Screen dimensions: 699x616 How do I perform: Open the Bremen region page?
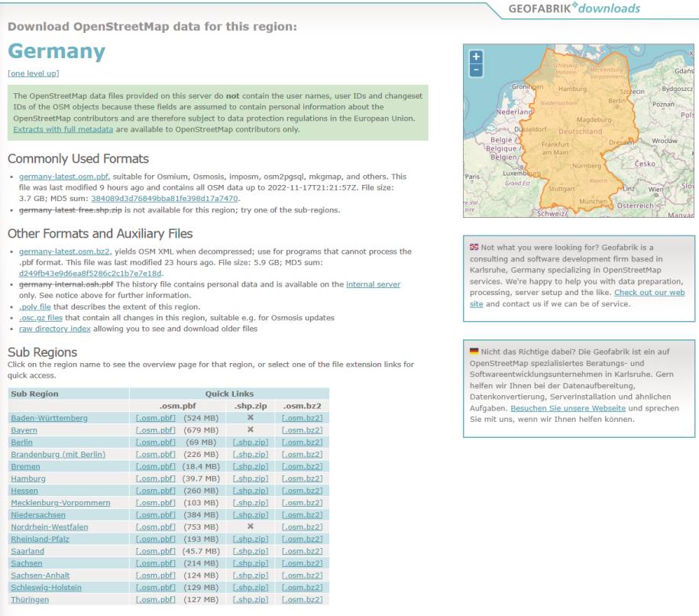click(x=25, y=466)
